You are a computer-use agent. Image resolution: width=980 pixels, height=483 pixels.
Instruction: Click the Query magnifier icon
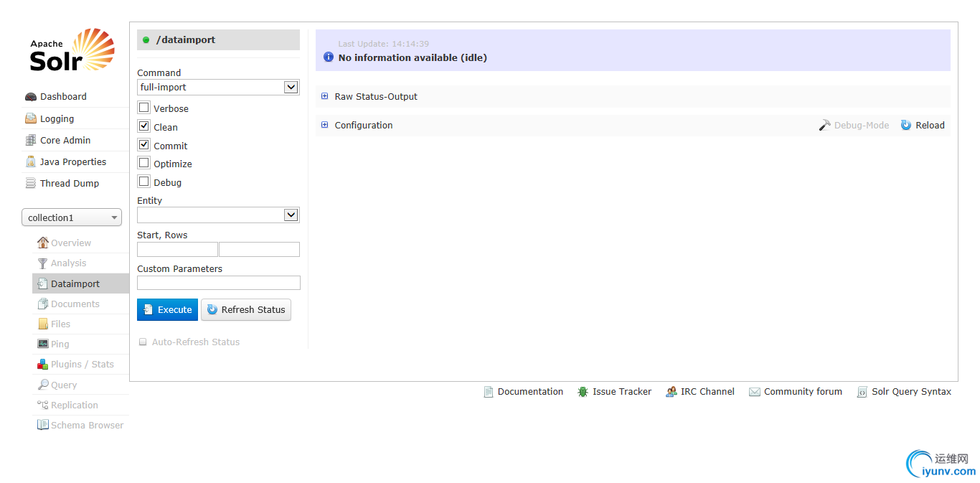pos(43,385)
